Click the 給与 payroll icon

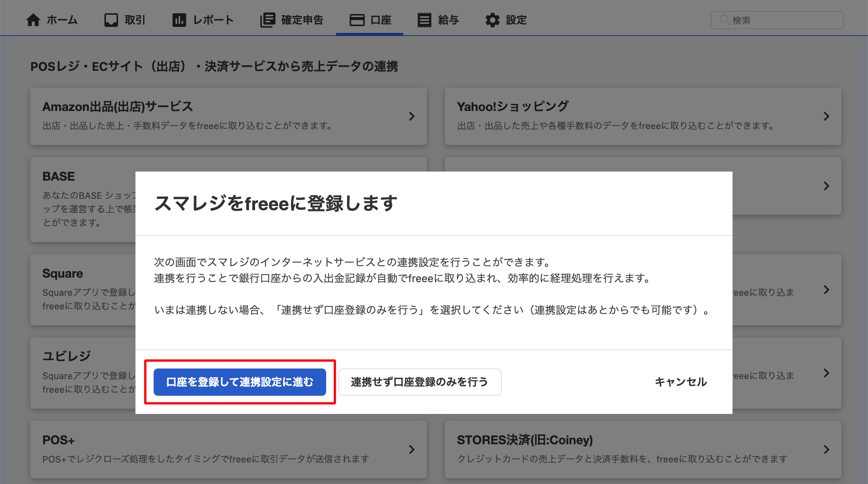[424, 20]
